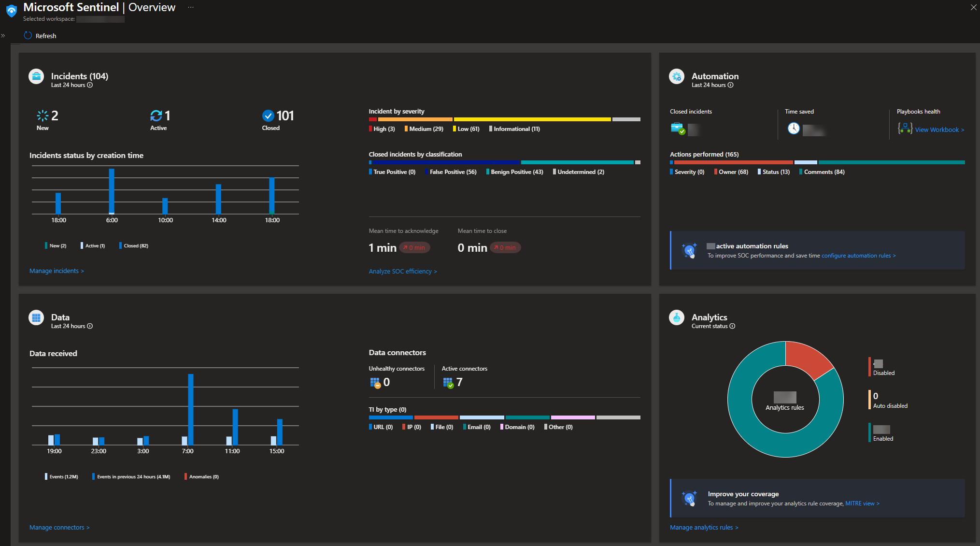This screenshot has height=546, width=980.
Task: Click the Data grid icon
Action: (x=36, y=317)
